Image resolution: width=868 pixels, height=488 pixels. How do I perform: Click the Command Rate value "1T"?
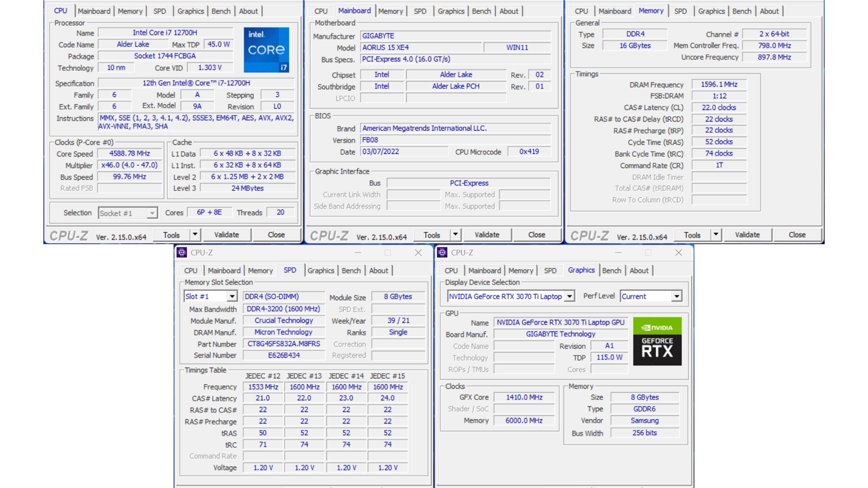719,165
